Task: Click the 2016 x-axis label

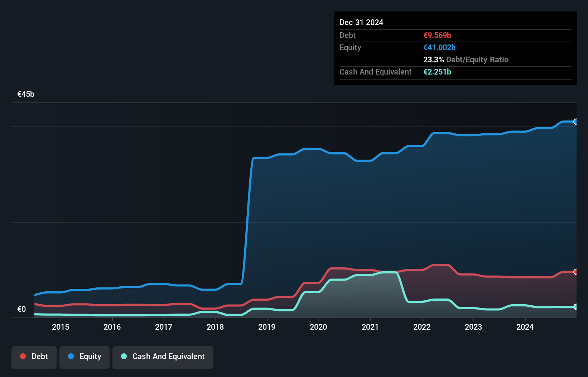Action: pos(112,327)
